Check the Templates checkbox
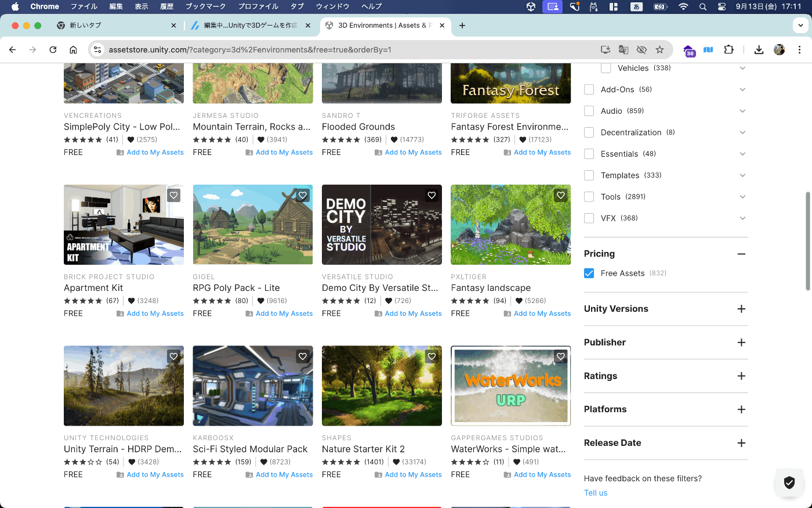Screen dimensions: 812x508 pos(589,175)
